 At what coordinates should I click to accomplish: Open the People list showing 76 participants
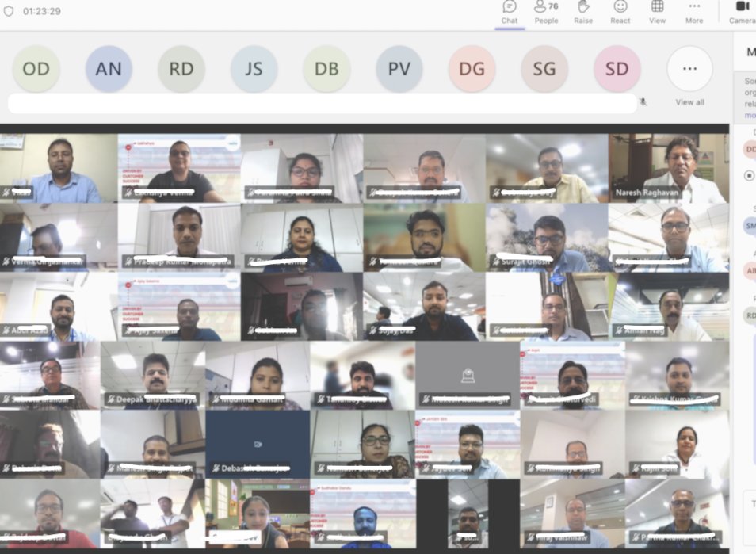(546, 12)
